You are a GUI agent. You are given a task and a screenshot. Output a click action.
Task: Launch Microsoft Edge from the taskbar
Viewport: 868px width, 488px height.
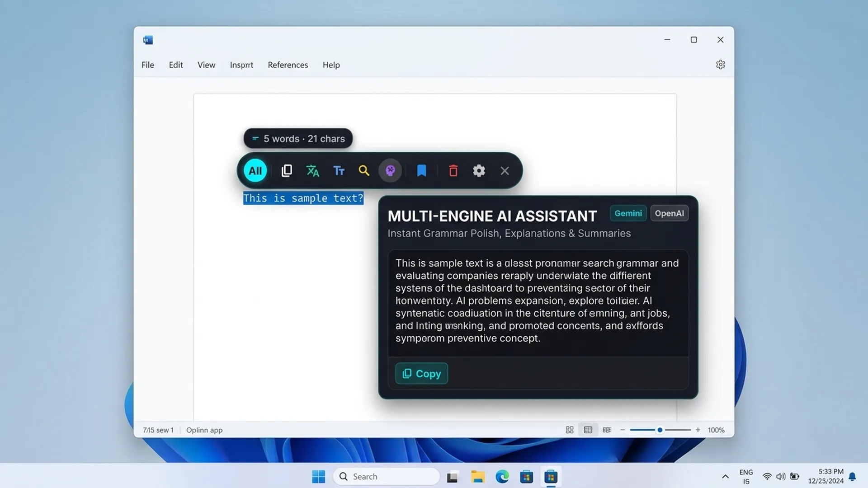502,477
